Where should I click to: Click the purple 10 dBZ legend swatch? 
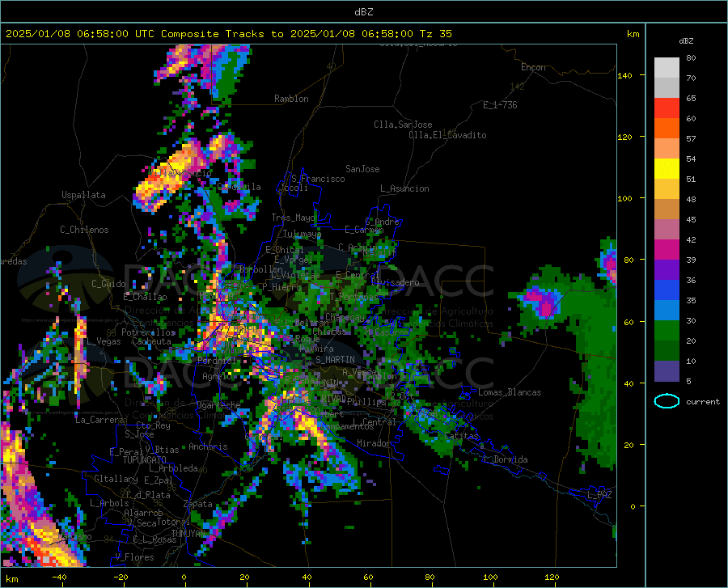point(667,370)
